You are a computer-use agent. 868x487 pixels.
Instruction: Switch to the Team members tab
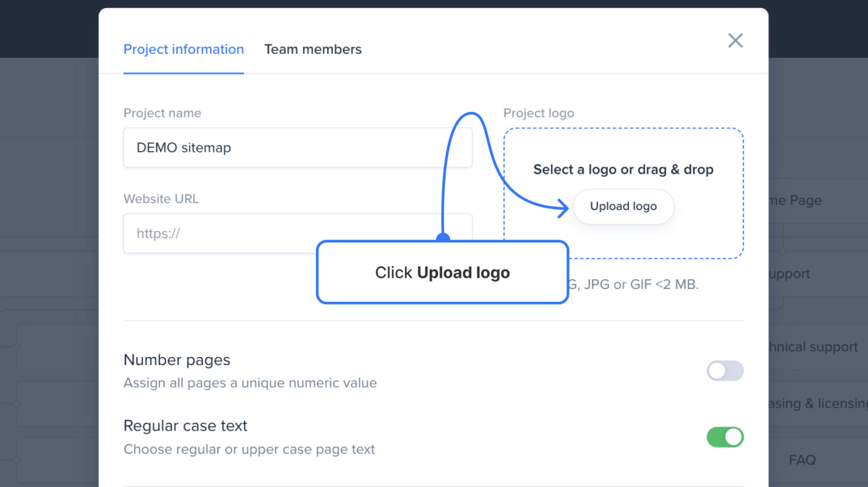click(x=313, y=49)
